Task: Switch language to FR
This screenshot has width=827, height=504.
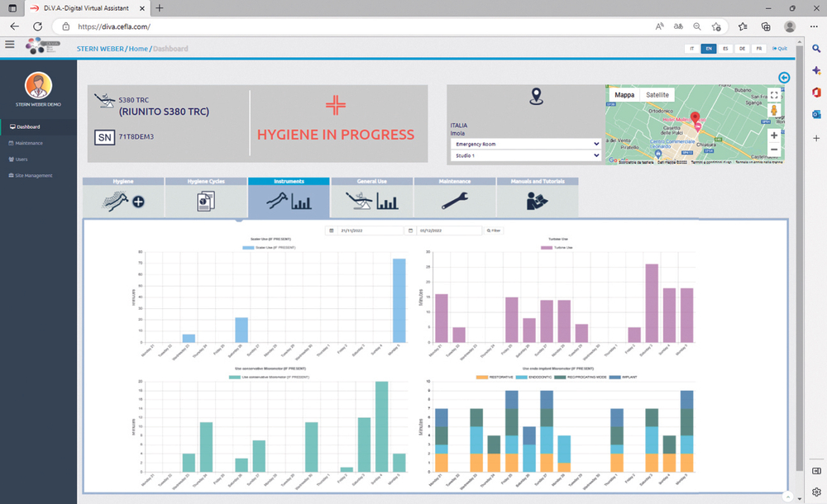Action: click(x=759, y=49)
